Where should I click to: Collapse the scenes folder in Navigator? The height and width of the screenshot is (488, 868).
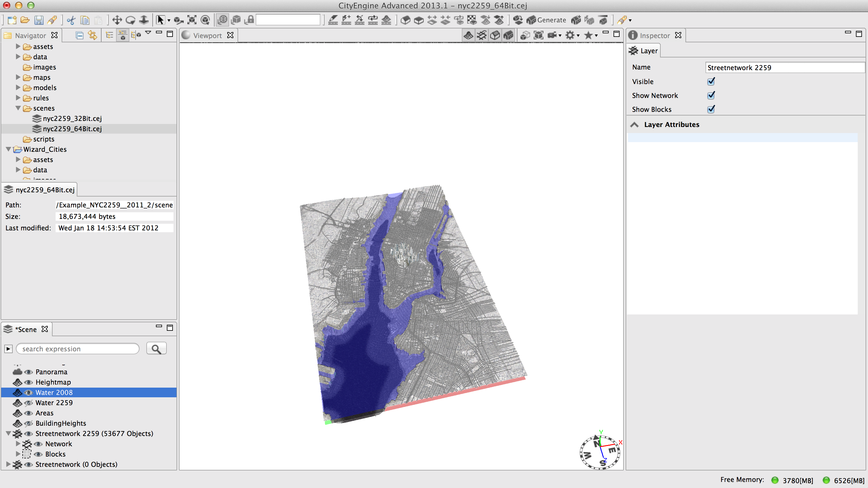[x=18, y=108]
